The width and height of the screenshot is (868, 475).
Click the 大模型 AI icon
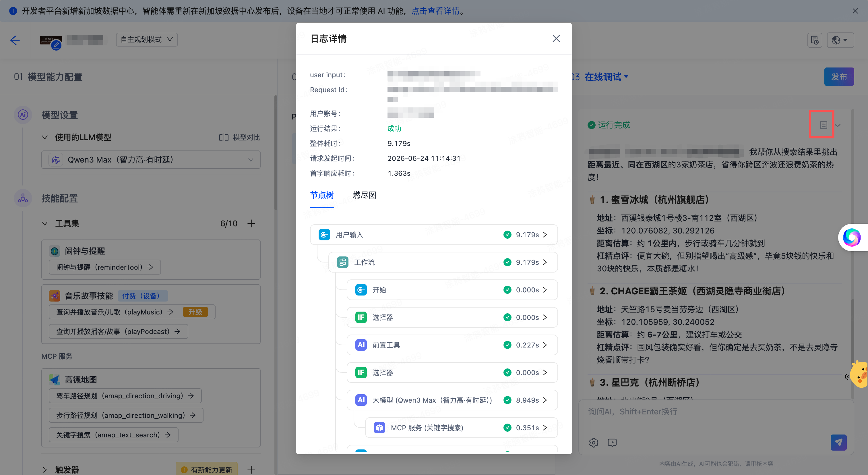(361, 400)
